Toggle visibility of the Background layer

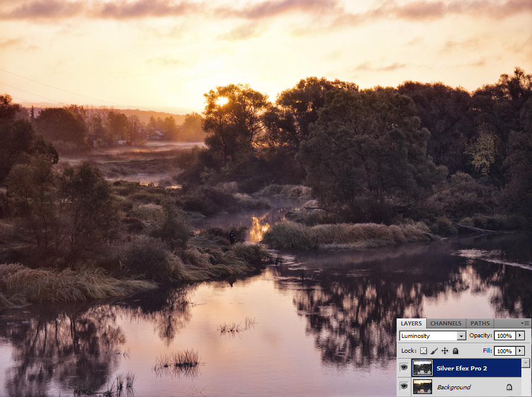pos(404,386)
